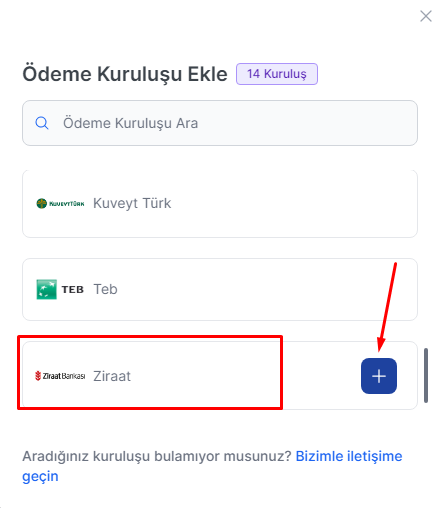Click the Ziraat Bankası logo wordmark
This screenshot has height=508, width=443.
point(64,376)
